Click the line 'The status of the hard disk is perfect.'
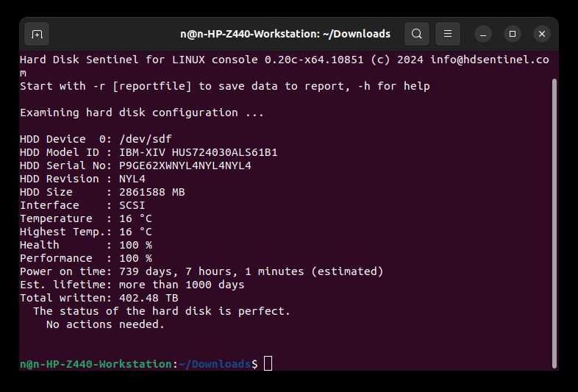 [x=162, y=311]
